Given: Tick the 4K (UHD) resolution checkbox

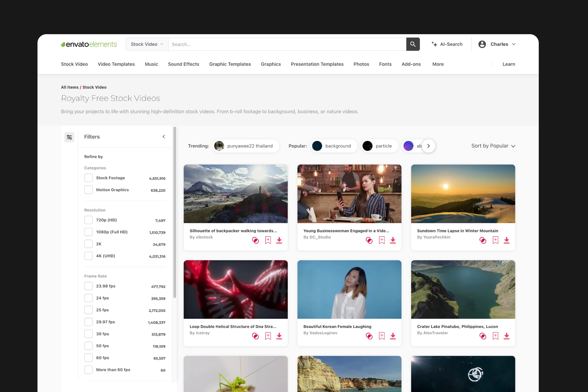Looking at the screenshot, I should tap(88, 256).
